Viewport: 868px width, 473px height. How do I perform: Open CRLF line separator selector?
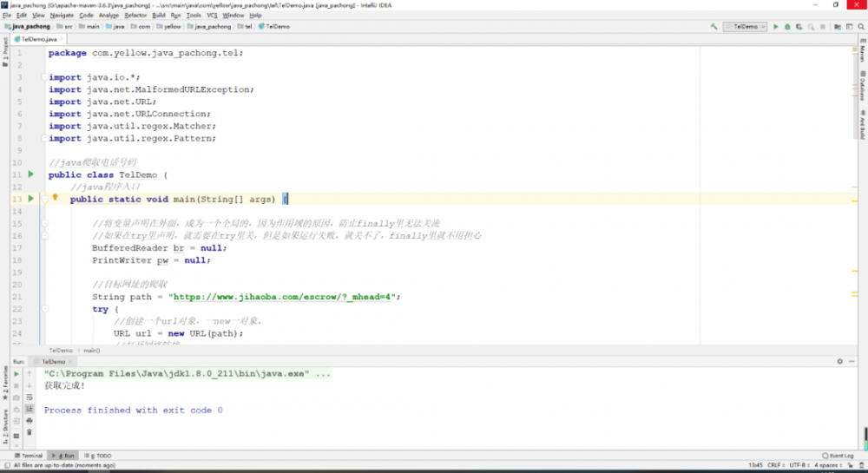click(775, 465)
